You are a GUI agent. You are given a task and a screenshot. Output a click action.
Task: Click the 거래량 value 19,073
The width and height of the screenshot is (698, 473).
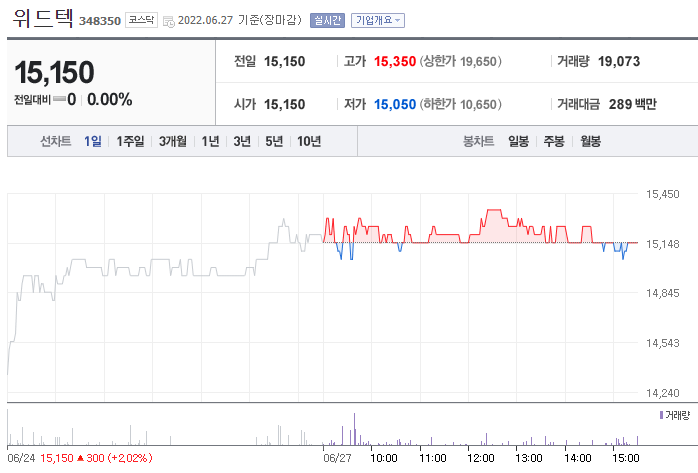coord(619,61)
